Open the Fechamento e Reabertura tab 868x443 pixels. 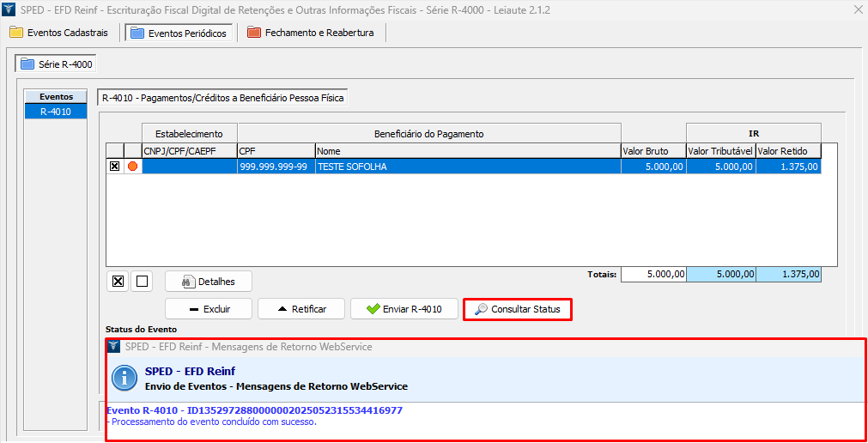point(312,33)
